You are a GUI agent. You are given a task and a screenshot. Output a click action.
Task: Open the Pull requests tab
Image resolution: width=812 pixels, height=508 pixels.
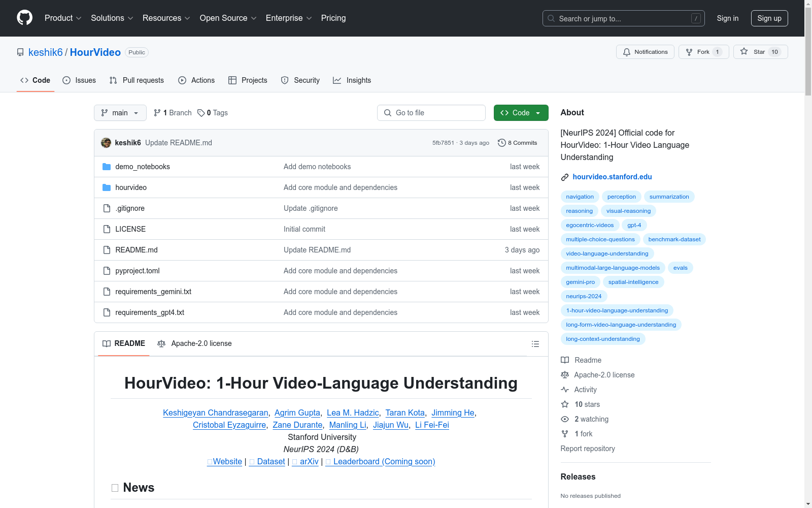137,80
